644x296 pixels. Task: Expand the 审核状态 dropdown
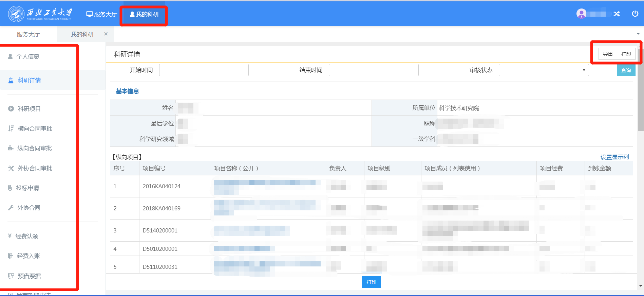(543, 70)
